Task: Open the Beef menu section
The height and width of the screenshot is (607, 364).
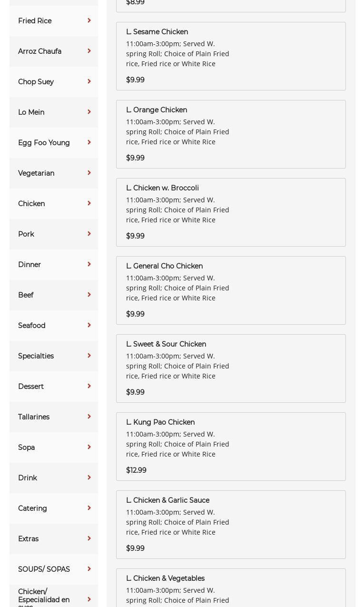Action: [26, 295]
